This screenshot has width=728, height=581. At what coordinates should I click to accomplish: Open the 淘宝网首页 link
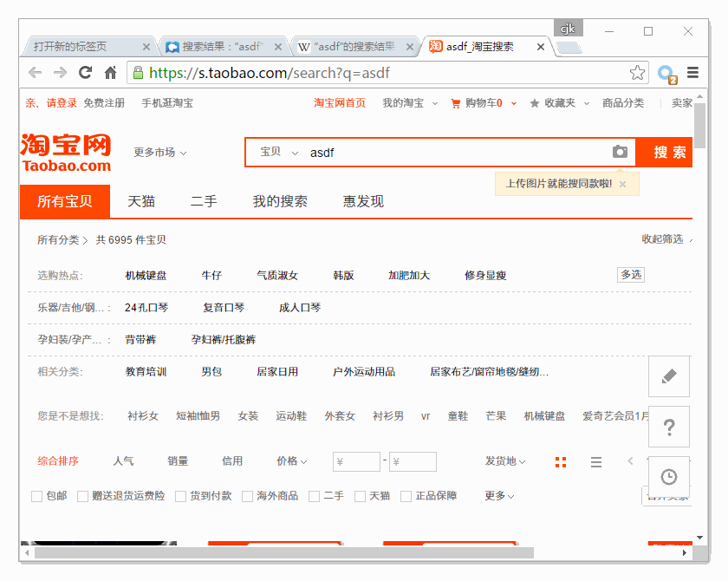click(340, 103)
